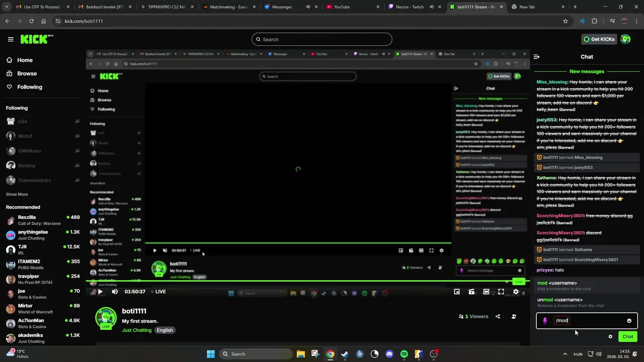Open Trainwreckstv in Following list
Viewport: 644px width, 362px height.
[x=43, y=180]
